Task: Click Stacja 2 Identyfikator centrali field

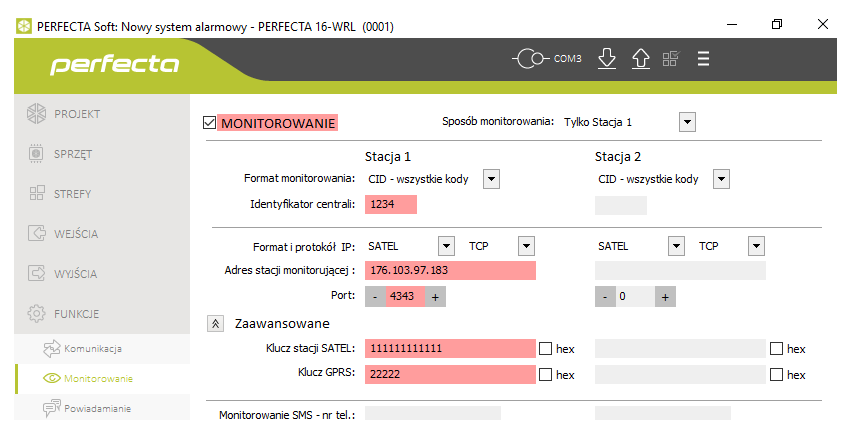Action: click(x=621, y=206)
